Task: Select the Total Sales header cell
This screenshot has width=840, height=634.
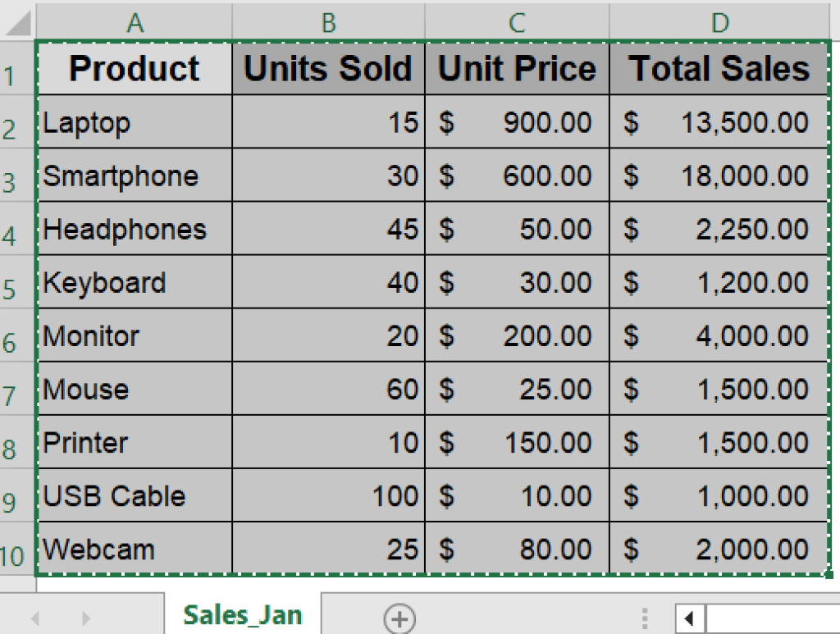Action: tap(719, 69)
